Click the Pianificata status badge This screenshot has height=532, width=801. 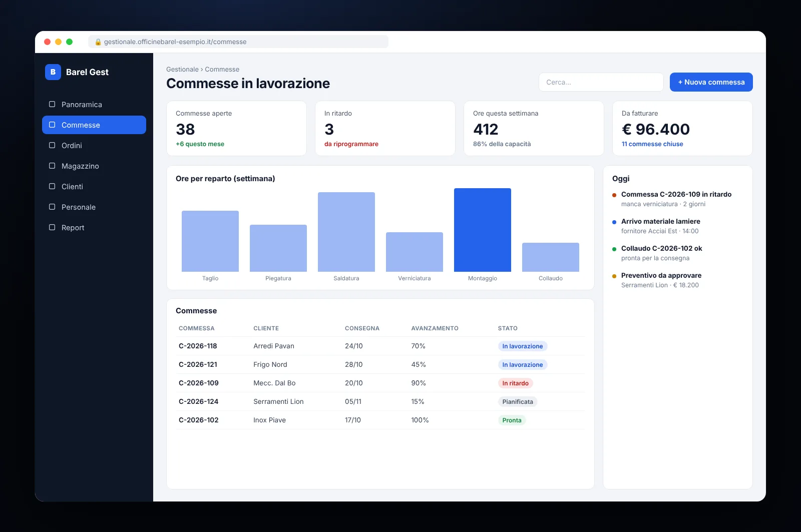(x=518, y=402)
